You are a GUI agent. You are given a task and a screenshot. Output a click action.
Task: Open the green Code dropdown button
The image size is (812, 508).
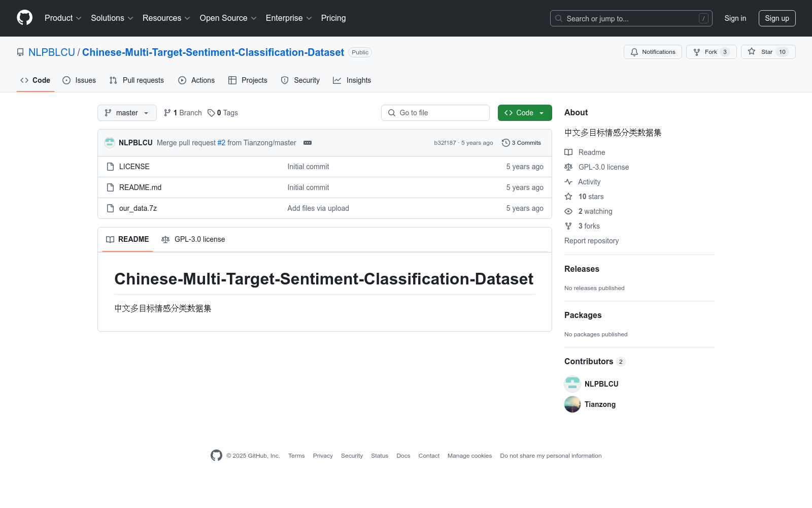pyautogui.click(x=525, y=113)
